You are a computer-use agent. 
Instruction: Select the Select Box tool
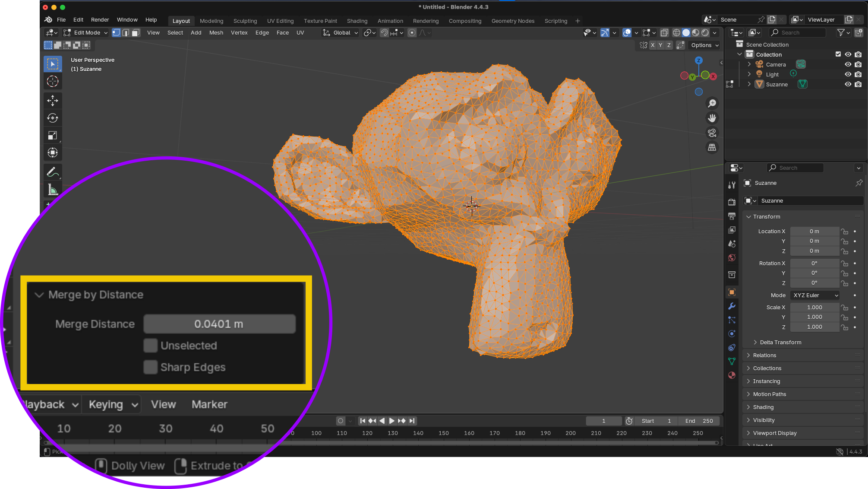[53, 64]
